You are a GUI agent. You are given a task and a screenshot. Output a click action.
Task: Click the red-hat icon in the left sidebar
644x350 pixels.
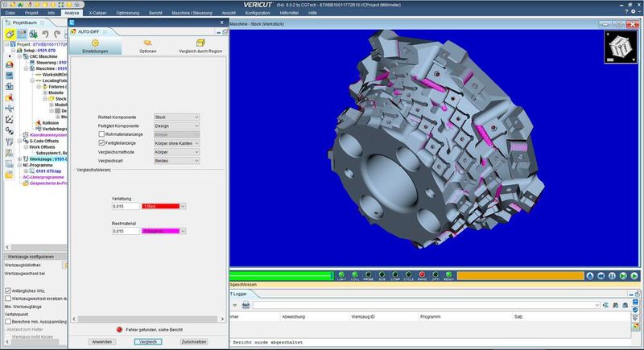coord(9,64)
